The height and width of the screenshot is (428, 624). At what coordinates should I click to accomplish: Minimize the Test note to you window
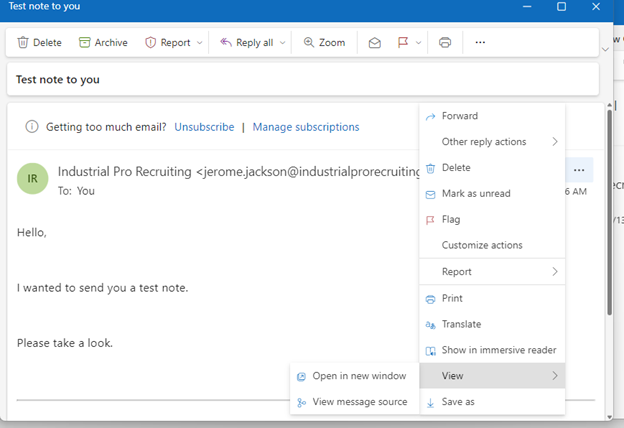[x=527, y=6]
